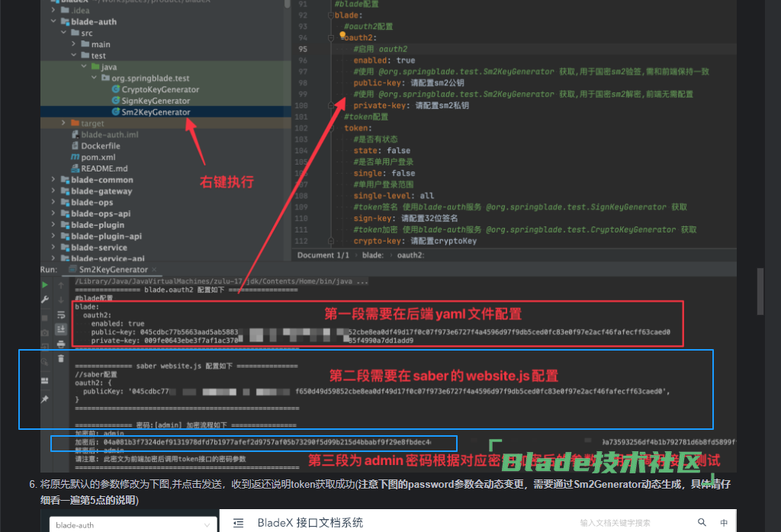Toggle the soft-wrap icon in Run console

coord(61,315)
